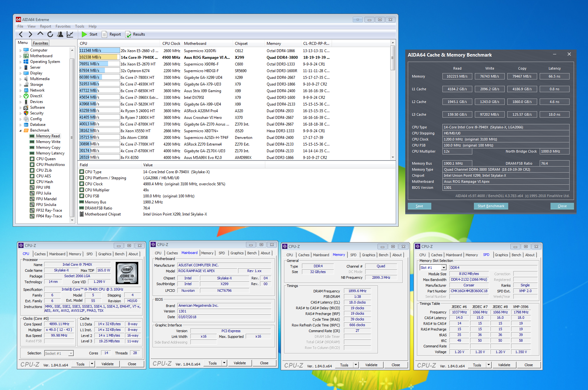Select Security node in the AIDA64 tree
The height and width of the screenshot is (390, 588).
(x=37, y=113)
